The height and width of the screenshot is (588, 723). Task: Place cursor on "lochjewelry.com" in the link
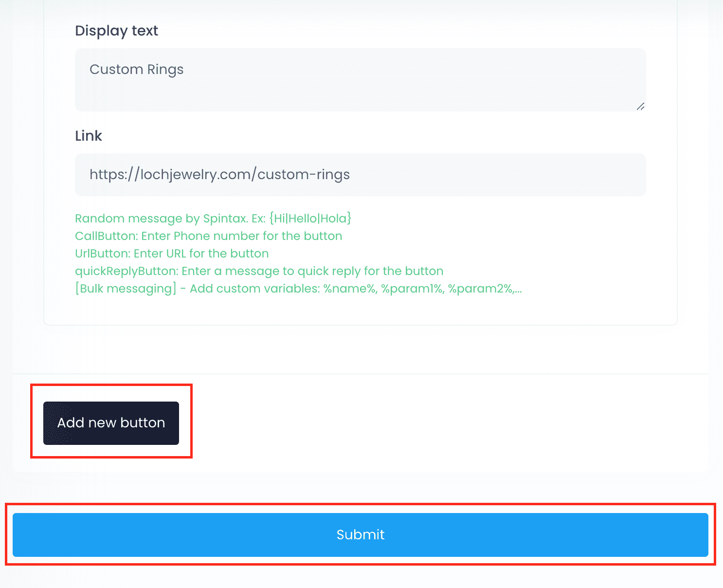pos(196,175)
